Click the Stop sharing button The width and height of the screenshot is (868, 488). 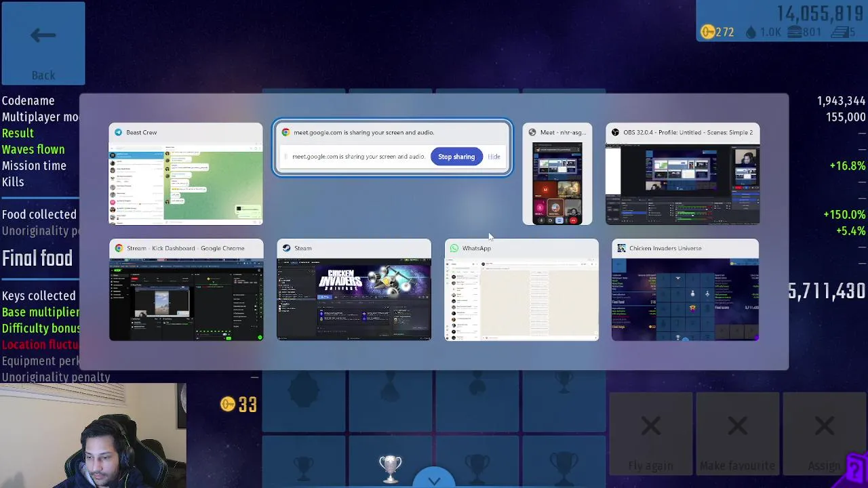tap(456, 157)
